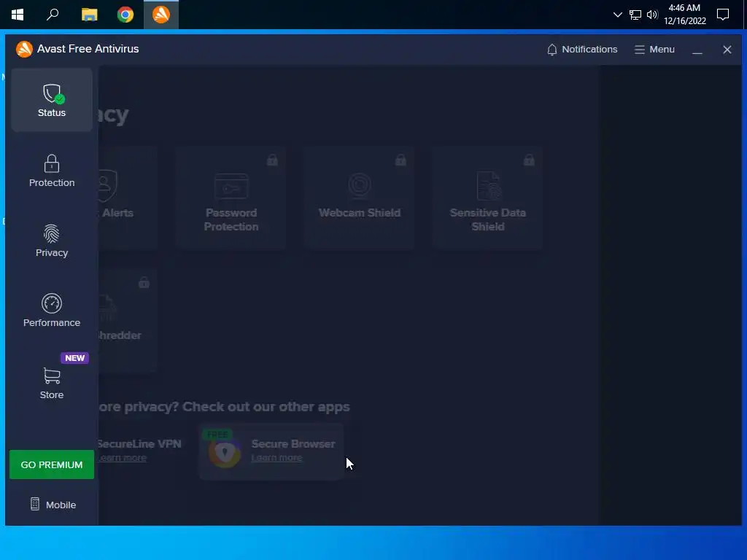Switch to the Privacy section
Image resolution: width=747 pixels, height=560 pixels.
pyautogui.click(x=52, y=241)
